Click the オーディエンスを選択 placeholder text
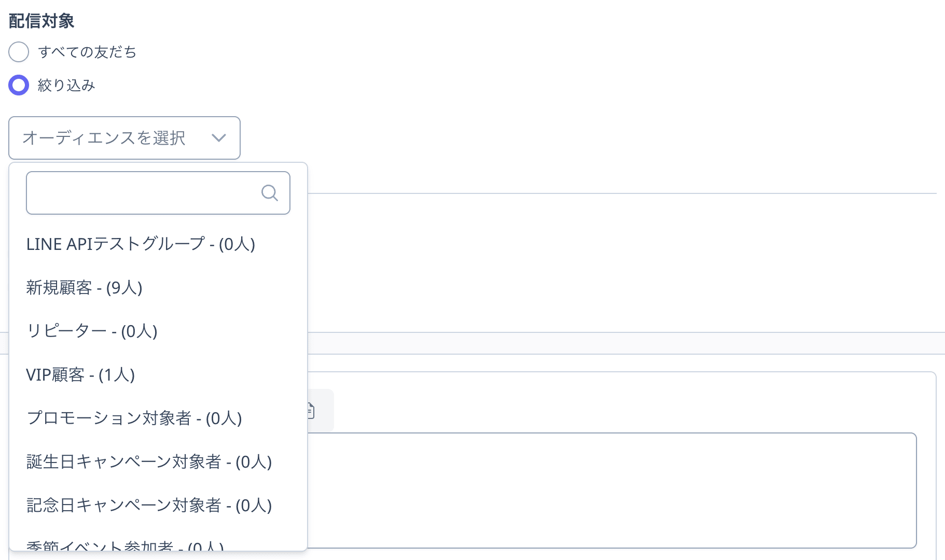945x560 pixels. pyautogui.click(x=104, y=138)
